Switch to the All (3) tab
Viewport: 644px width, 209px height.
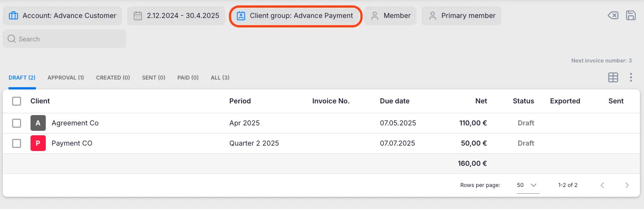[x=220, y=78]
